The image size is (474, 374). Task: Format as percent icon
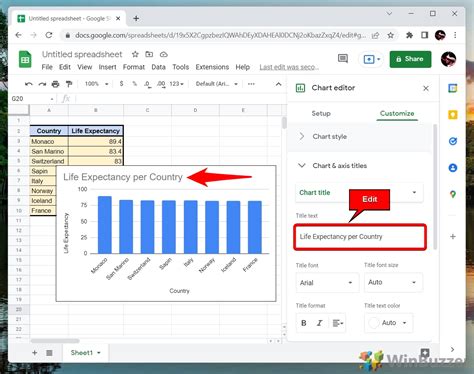click(134, 84)
